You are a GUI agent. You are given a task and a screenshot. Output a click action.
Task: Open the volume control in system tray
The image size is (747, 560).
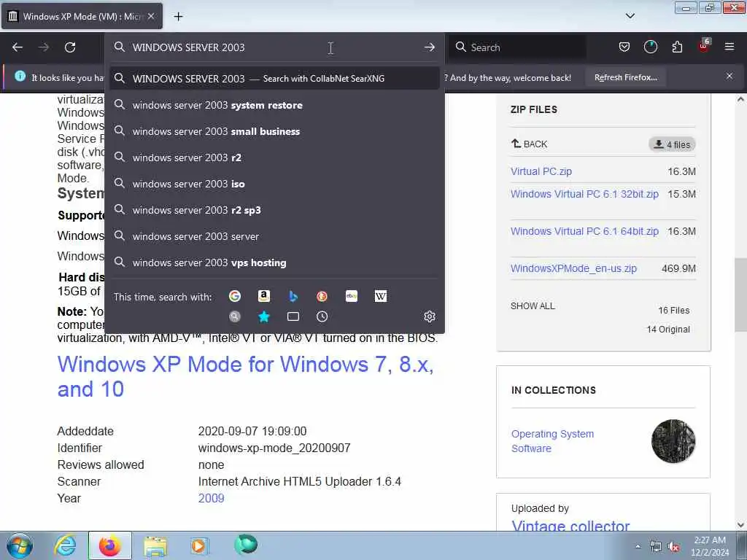click(673, 547)
